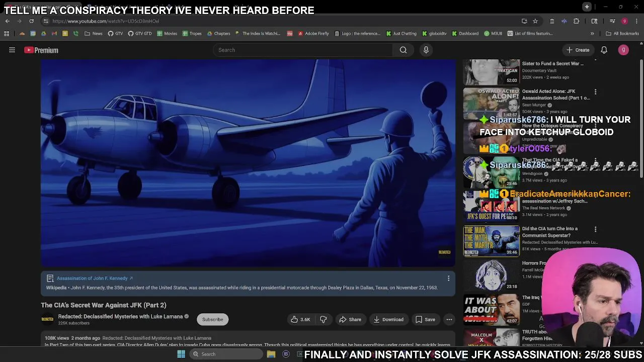Open options for Did the CIA turn Che video
The height and width of the screenshot is (362, 644).
595,229
